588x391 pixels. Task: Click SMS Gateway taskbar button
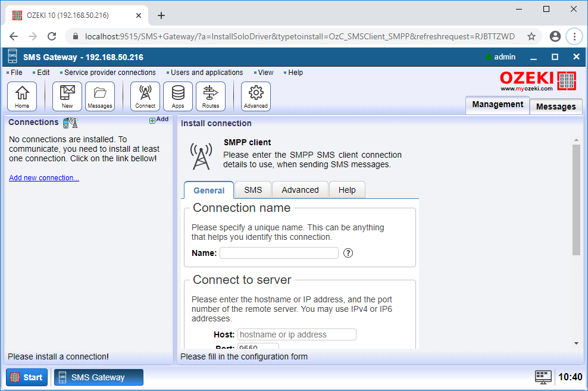tap(99, 377)
